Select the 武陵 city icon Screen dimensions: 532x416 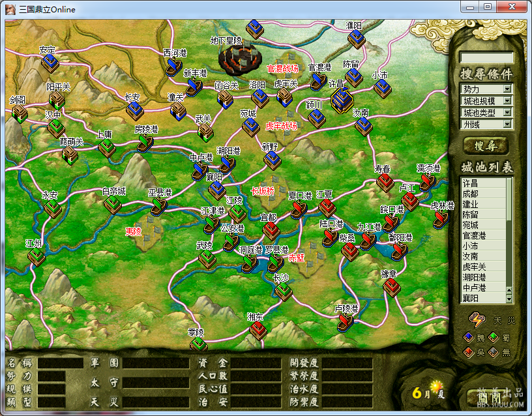click(x=207, y=259)
